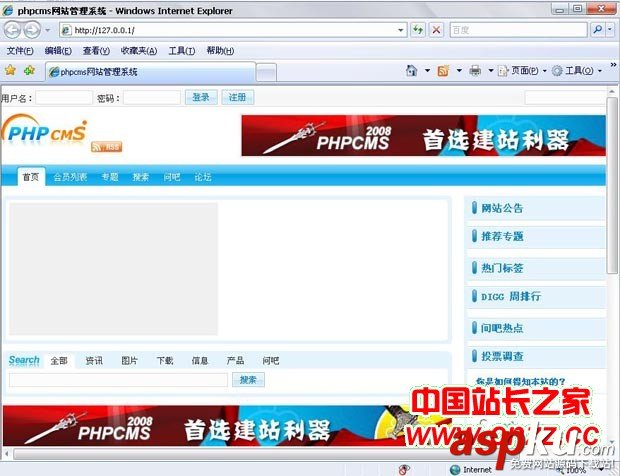Viewport: 620px width, 476px height.
Task: Click the 登录 login button
Action: [201, 97]
